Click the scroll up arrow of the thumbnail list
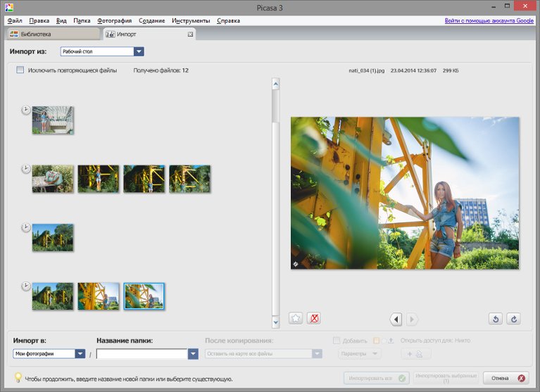Image resolution: width=540 pixels, height=392 pixels. 275,84
